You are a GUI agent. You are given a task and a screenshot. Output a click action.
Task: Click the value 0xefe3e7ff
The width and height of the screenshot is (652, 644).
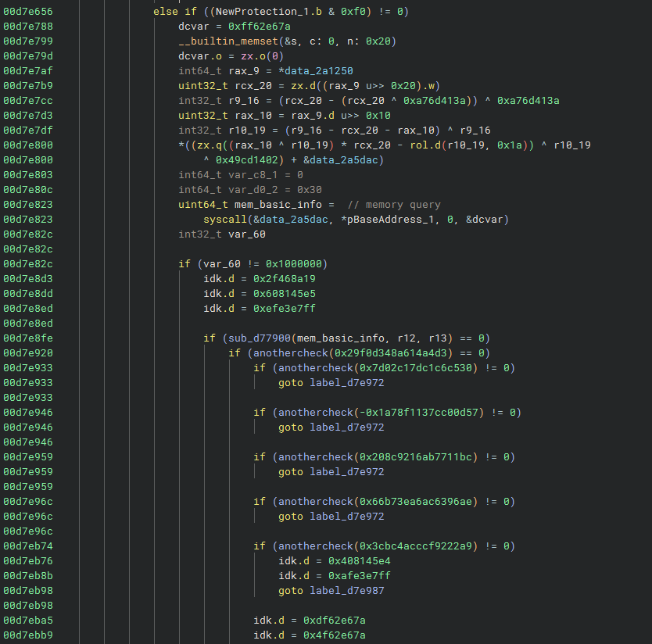coord(285,309)
